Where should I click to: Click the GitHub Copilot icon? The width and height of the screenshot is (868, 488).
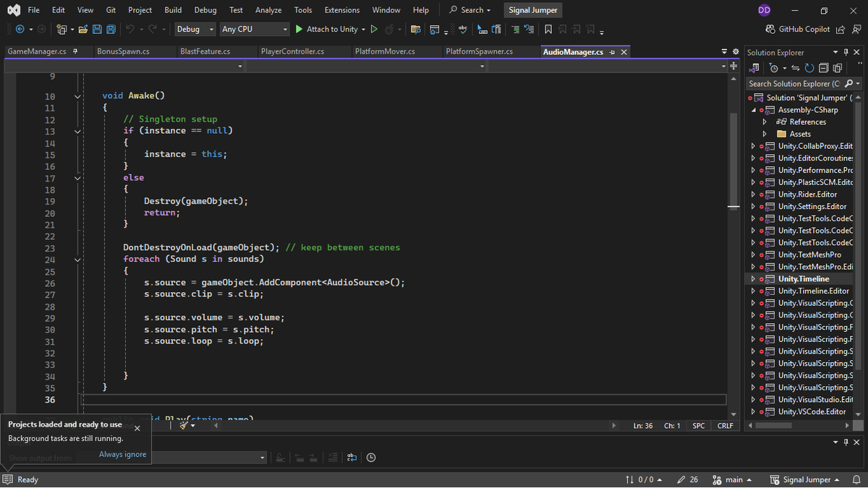(771, 29)
